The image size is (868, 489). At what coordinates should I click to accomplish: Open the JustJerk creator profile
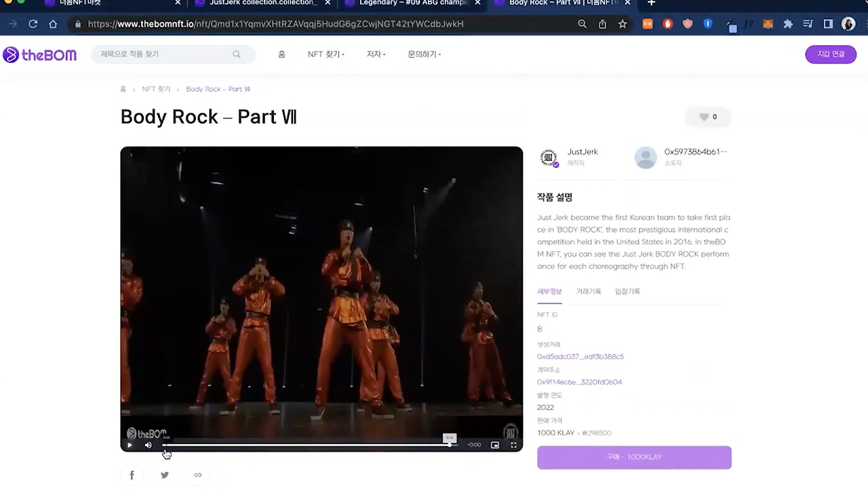[x=583, y=152]
